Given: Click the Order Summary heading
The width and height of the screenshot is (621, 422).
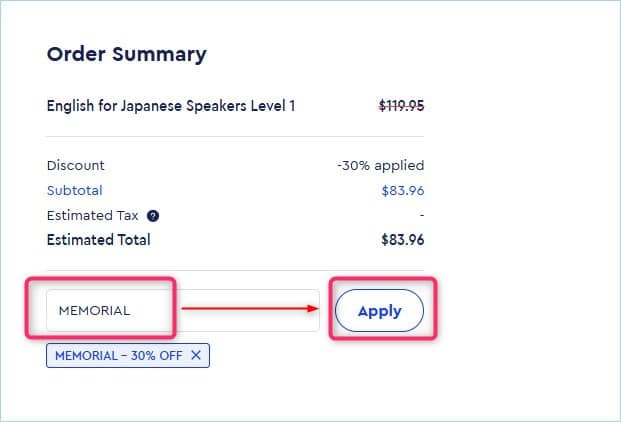Looking at the screenshot, I should [127, 54].
